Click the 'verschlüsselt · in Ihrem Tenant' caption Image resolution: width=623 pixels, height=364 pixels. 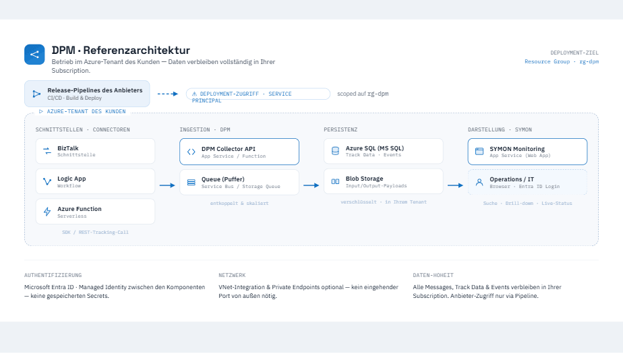(x=384, y=202)
